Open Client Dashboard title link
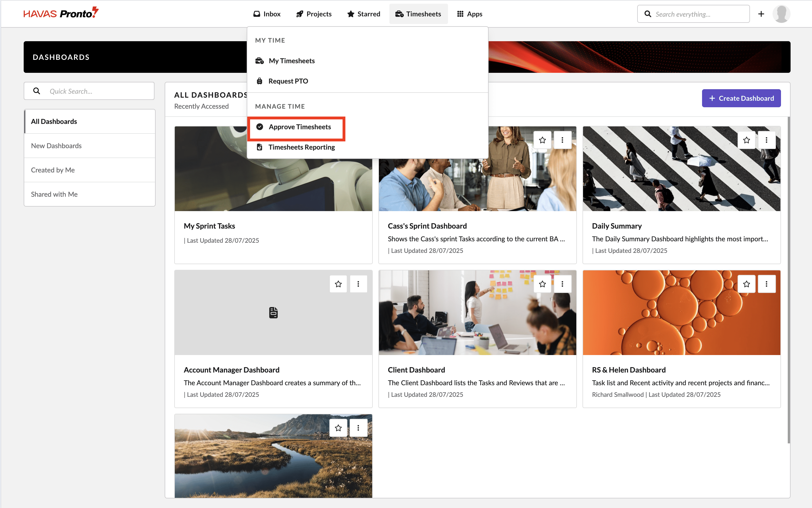 pos(416,370)
